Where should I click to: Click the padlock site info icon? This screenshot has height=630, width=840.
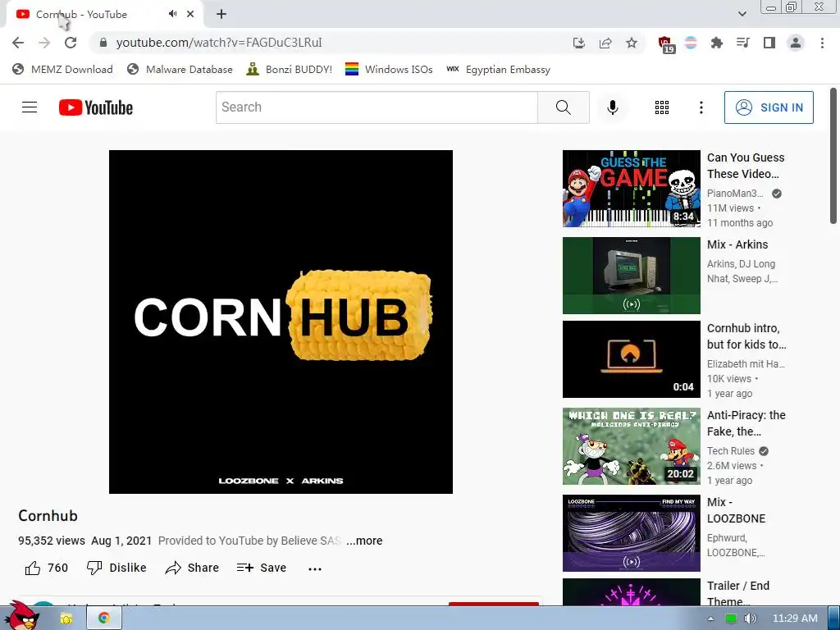pyautogui.click(x=103, y=43)
